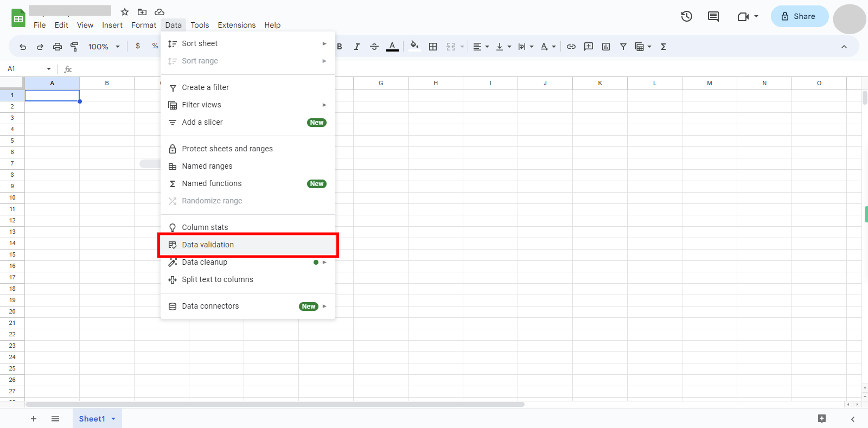Expand the Filter views submenu

pyautogui.click(x=248, y=105)
